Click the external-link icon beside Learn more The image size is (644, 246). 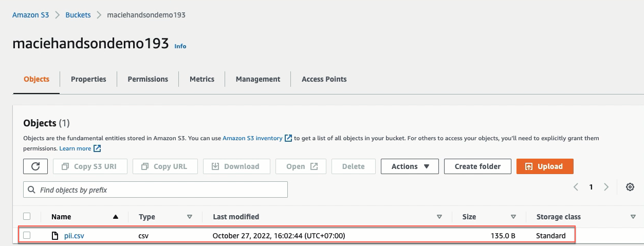[97, 148]
